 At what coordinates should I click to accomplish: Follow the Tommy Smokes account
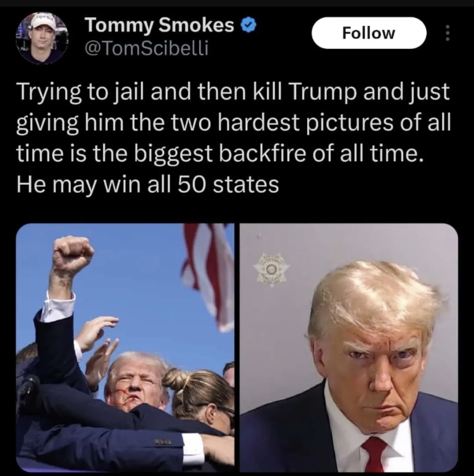coord(369,33)
